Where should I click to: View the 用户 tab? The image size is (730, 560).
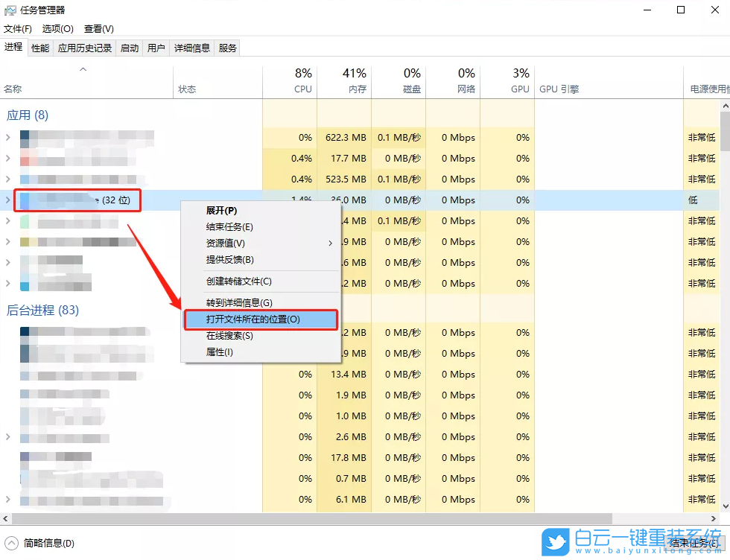point(156,47)
